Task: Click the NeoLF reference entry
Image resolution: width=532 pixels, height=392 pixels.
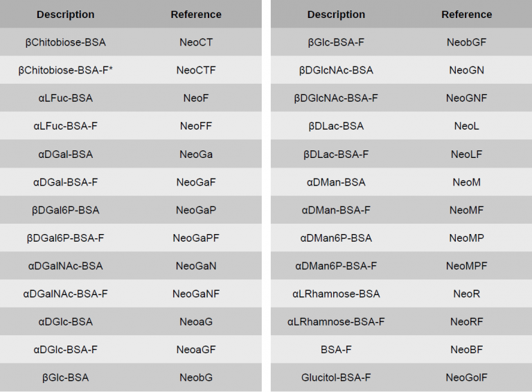Action: click(467, 154)
